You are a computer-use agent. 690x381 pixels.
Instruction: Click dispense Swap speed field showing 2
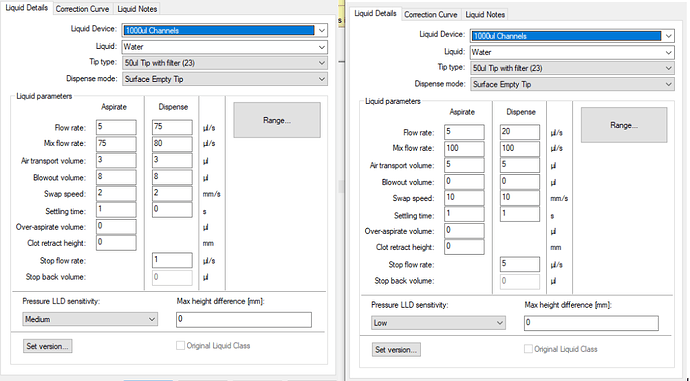pyautogui.click(x=172, y=194)
